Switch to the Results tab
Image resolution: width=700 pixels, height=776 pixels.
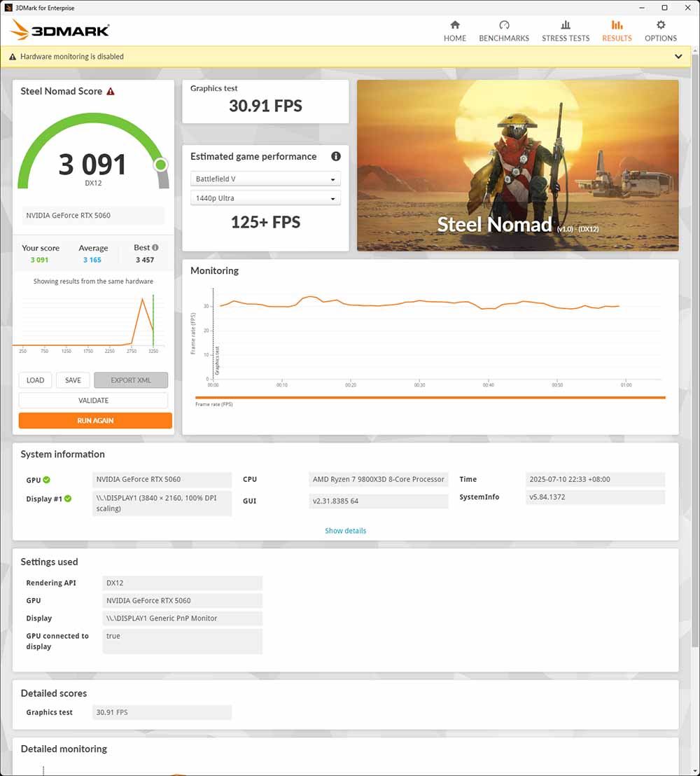(x=617, y=31)
